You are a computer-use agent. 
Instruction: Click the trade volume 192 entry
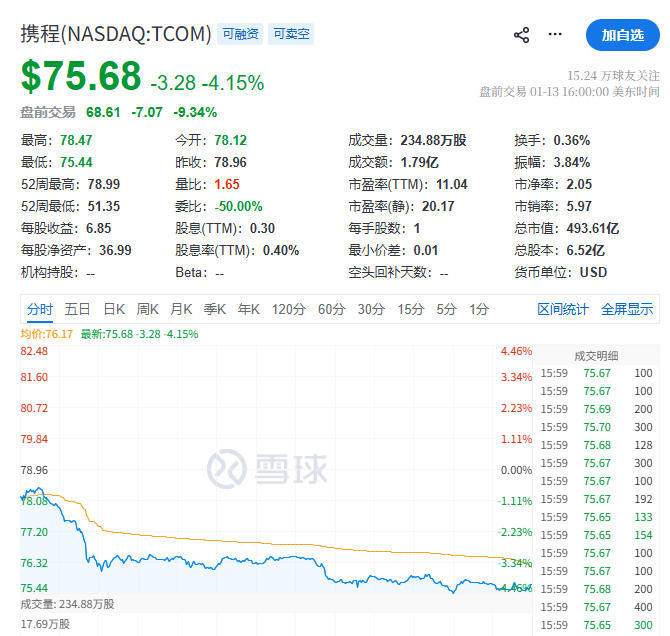pos(643,499)
